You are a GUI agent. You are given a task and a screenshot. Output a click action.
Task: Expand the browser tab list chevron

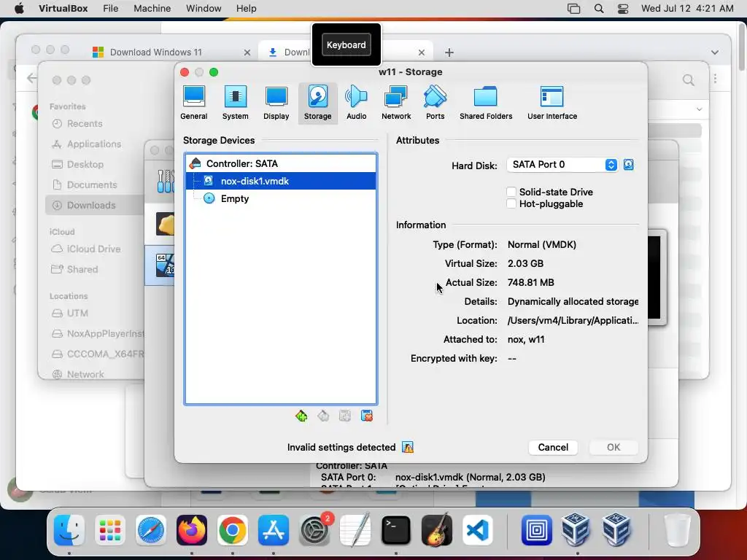point(715,52)
